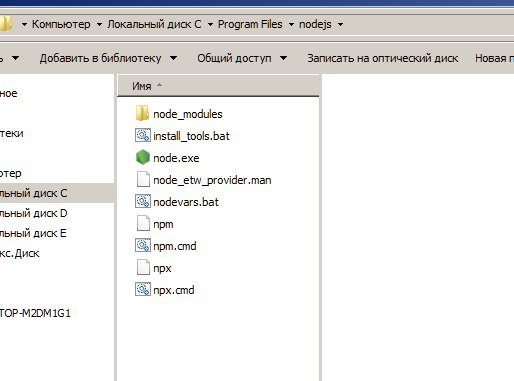
Task: Go to Program Files breadcrumb
Action: [250, 24]
